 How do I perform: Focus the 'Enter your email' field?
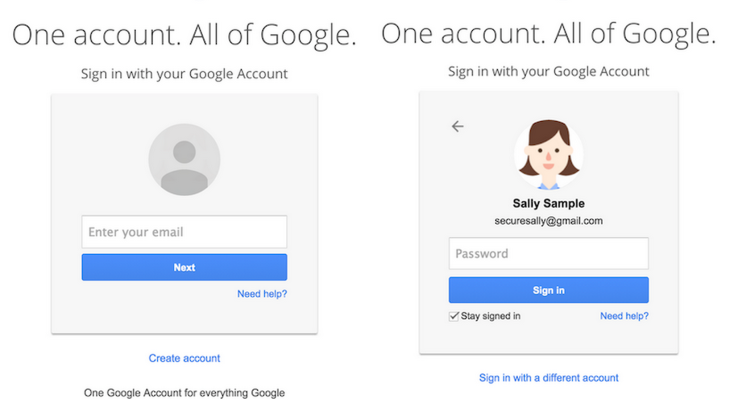[184, 232]
